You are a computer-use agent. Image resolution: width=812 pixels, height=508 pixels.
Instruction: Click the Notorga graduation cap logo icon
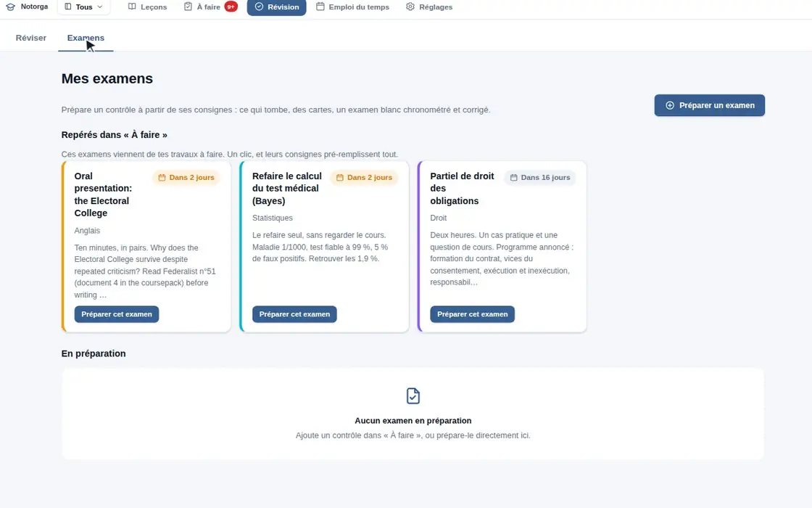tap(10, 7)
